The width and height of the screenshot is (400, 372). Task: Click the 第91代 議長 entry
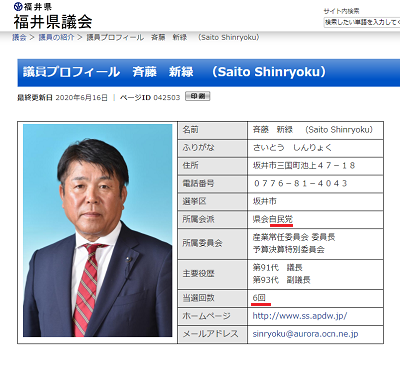pyautogui.click(x=277, y=267)
